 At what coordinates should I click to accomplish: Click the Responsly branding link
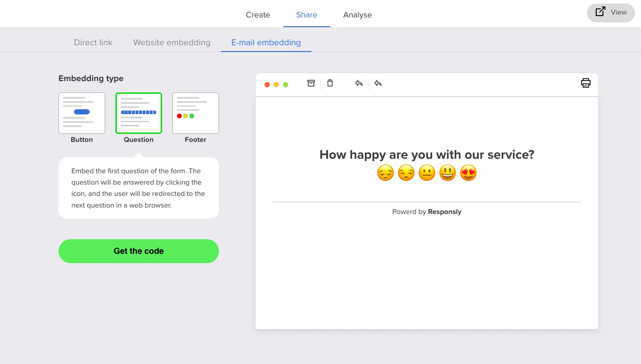[x=445, y=212]
